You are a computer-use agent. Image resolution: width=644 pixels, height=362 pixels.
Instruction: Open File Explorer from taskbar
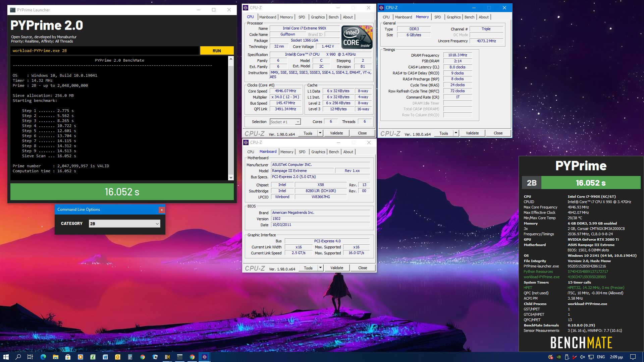point(55,357)
